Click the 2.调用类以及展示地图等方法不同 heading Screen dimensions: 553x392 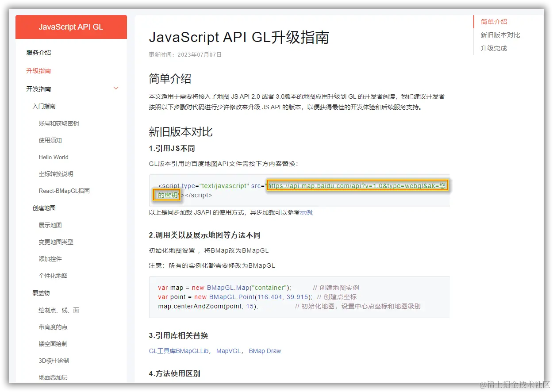coord(205,235)
